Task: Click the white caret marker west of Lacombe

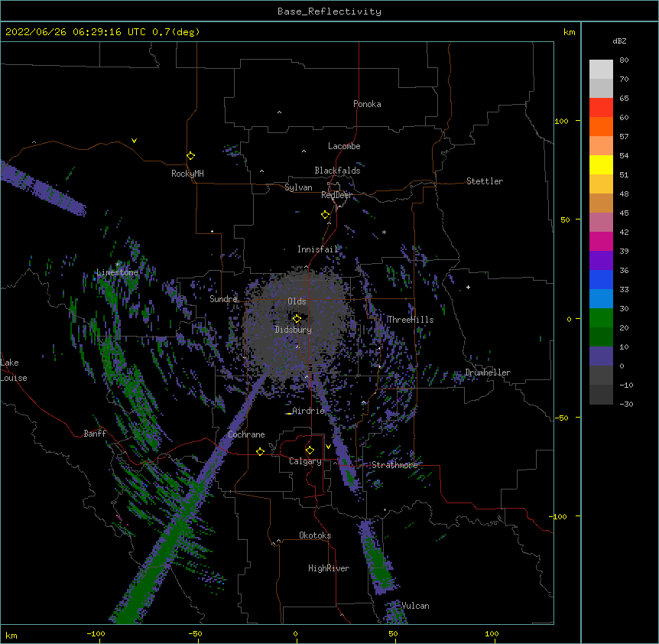Action: pyautogui.click(x=304, y=151)
